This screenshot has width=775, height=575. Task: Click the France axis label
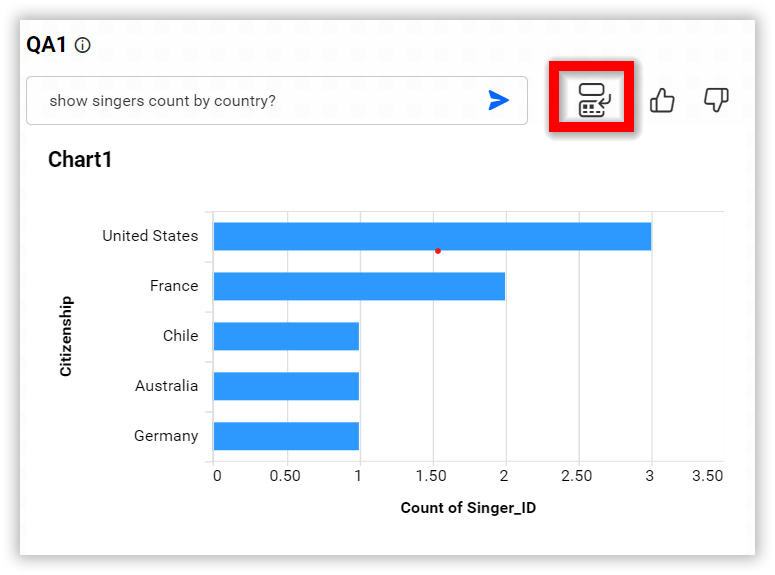pos(174,286)
